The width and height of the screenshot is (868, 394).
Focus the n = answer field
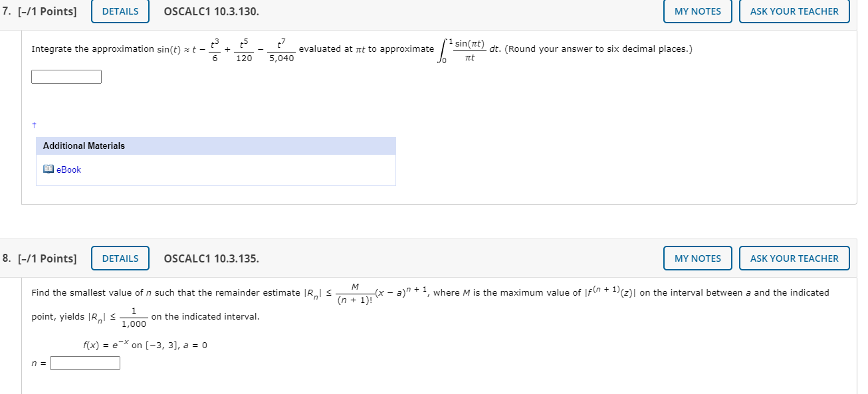click(85, 363)
